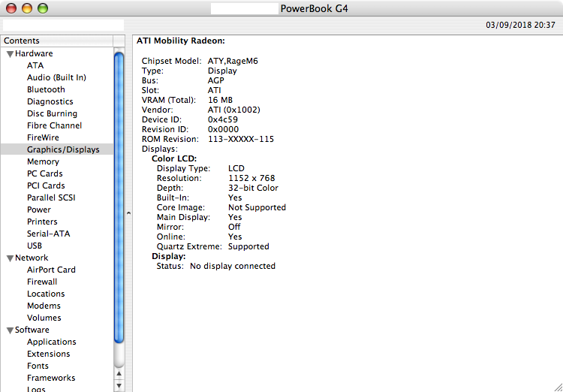The width and height of the screenshot is (563, 392).
Task: Open Frameworks under Software
Action: pyautogui.click(x=51, y=378)
